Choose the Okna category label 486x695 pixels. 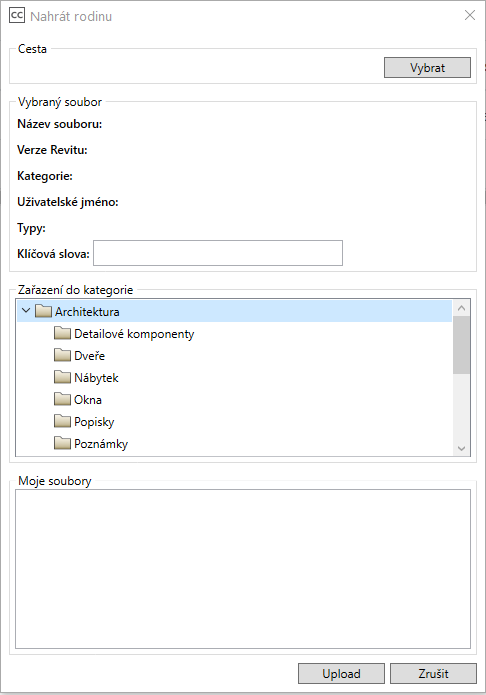(x=88, y=400)
